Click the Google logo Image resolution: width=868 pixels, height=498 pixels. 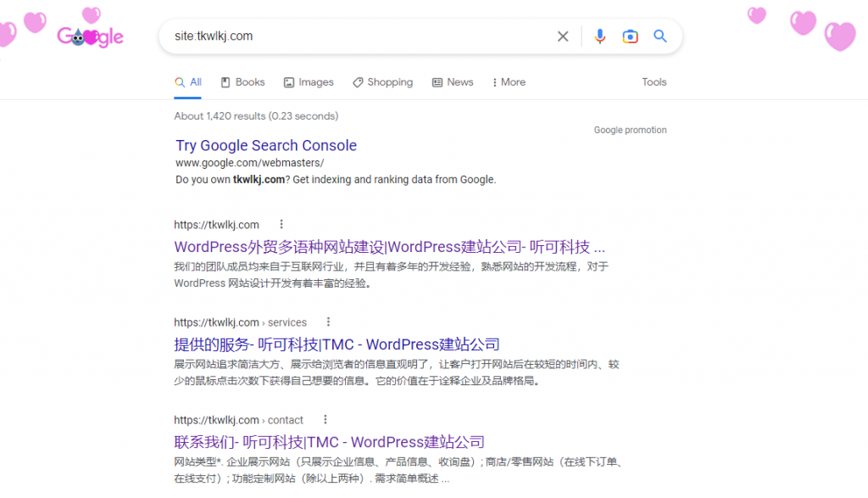tap(90, 36)
